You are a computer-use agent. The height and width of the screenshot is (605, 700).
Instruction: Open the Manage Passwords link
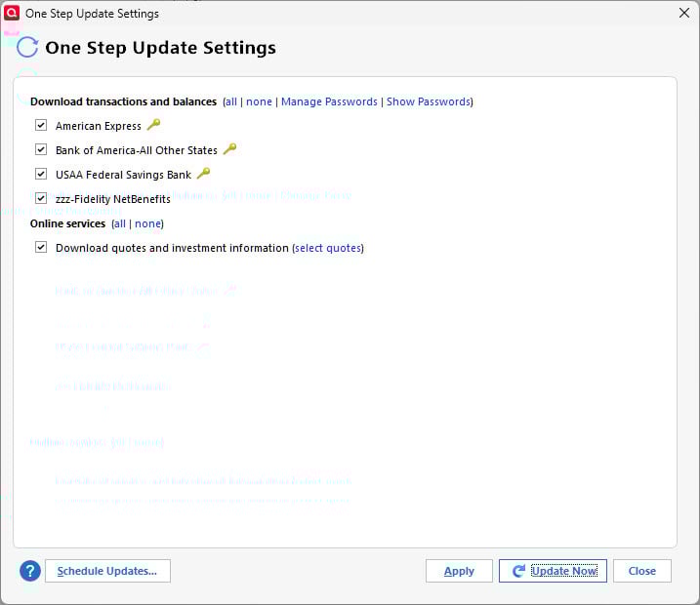329,101
